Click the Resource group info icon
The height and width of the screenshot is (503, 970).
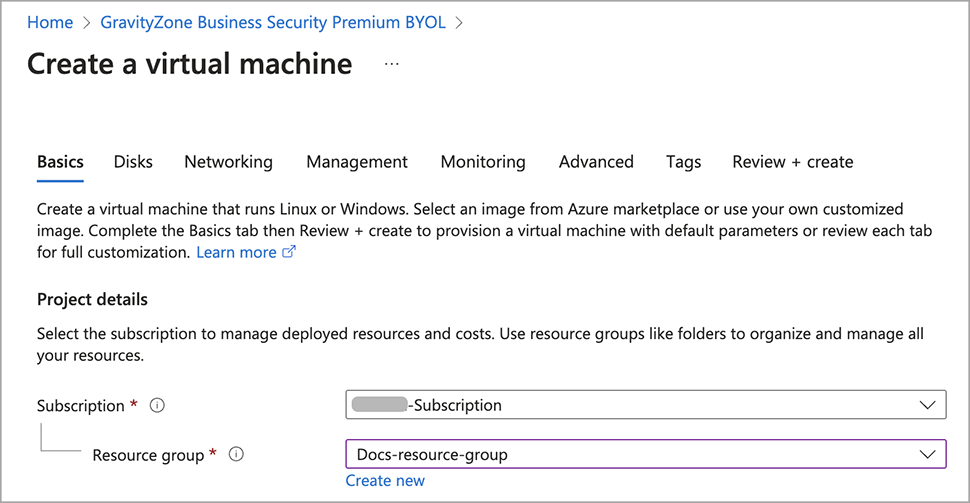click(236, 455)
